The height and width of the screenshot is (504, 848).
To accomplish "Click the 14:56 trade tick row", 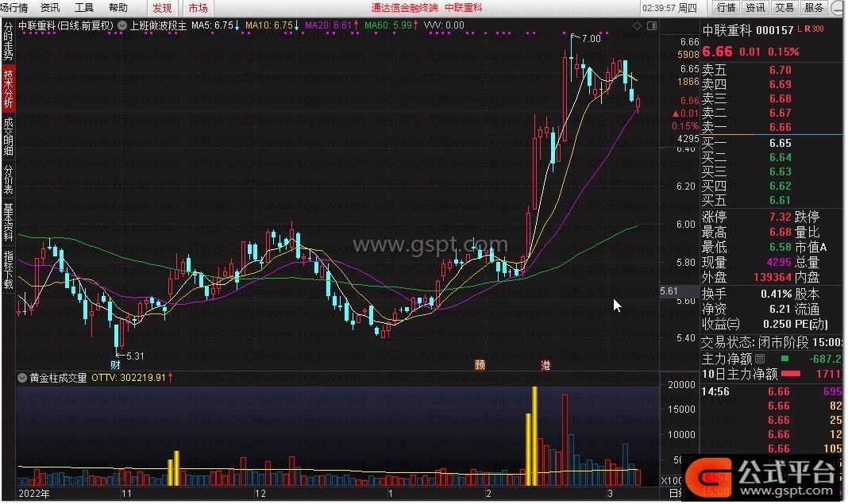I will click(x=772, y=391).
